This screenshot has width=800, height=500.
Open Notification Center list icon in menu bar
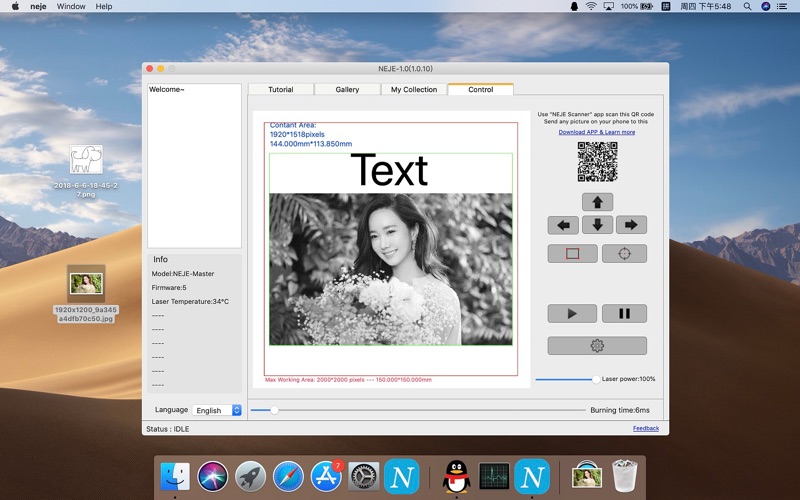782,6
